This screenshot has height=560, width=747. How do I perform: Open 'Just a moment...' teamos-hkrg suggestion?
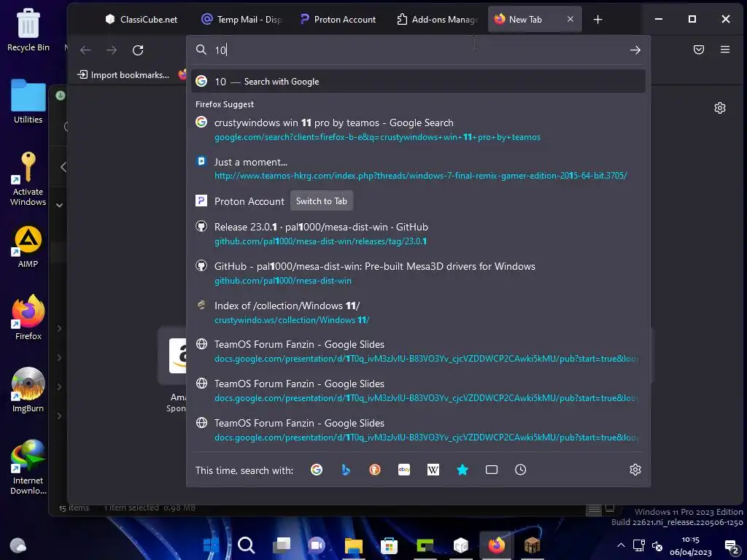coord(418,168)
